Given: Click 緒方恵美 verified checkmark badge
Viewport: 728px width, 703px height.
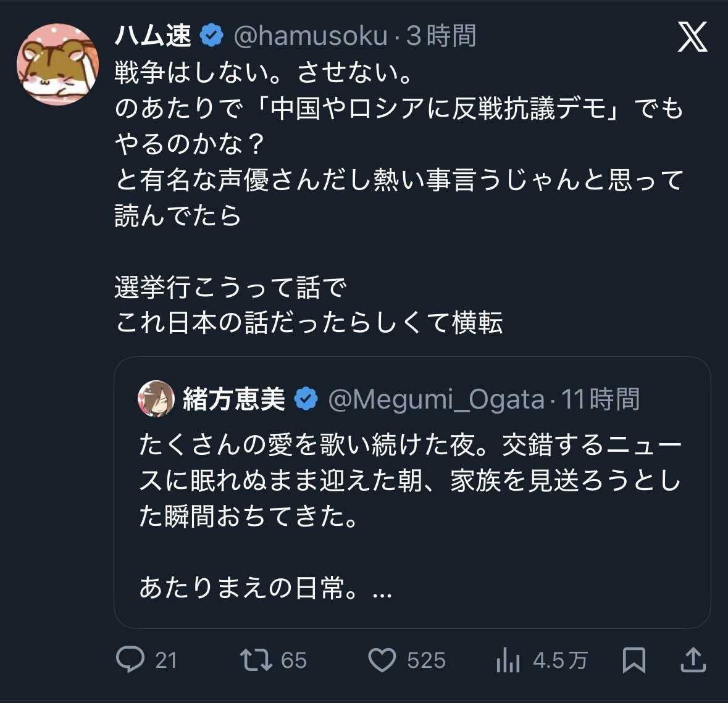Looking at the screenshot, I should (x=306, y=399).
